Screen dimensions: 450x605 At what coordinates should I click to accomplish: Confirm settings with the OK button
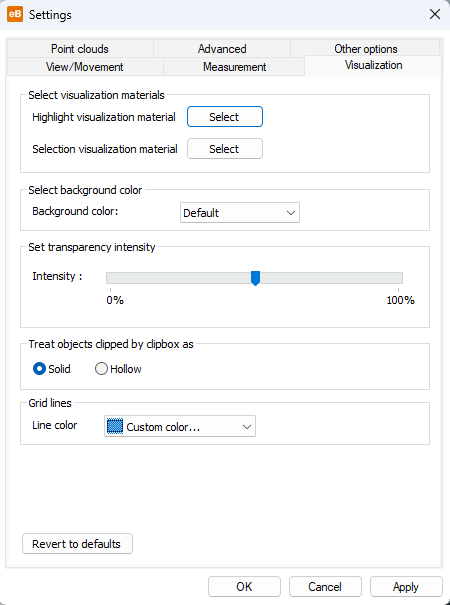coord(244,586)
